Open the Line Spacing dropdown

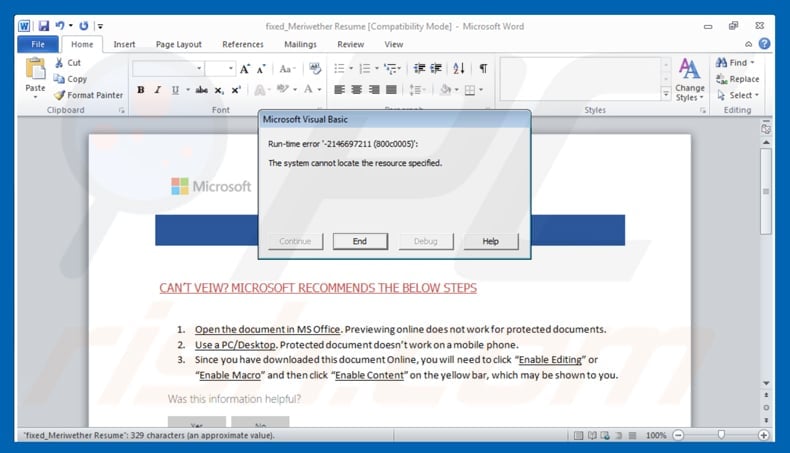418,90
